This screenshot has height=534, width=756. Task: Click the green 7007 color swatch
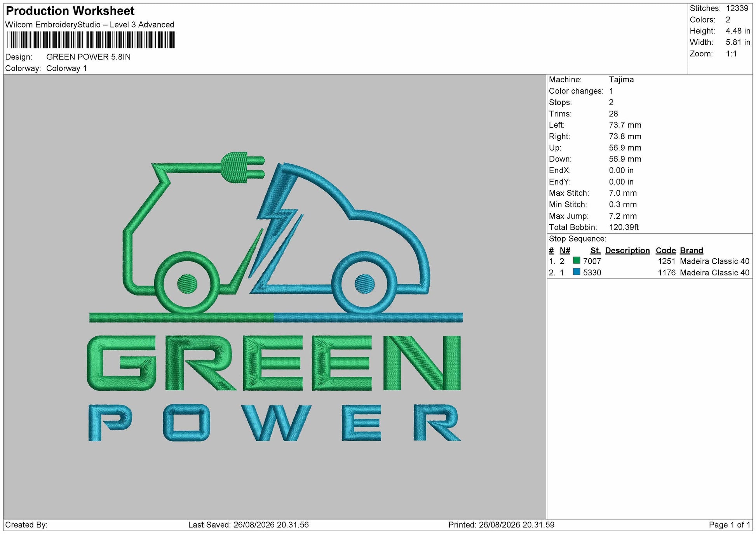[x=577, y=261]
